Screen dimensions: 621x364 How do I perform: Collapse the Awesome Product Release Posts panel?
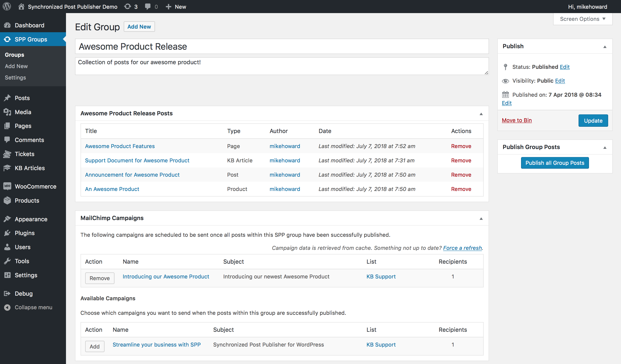(481, 114)
